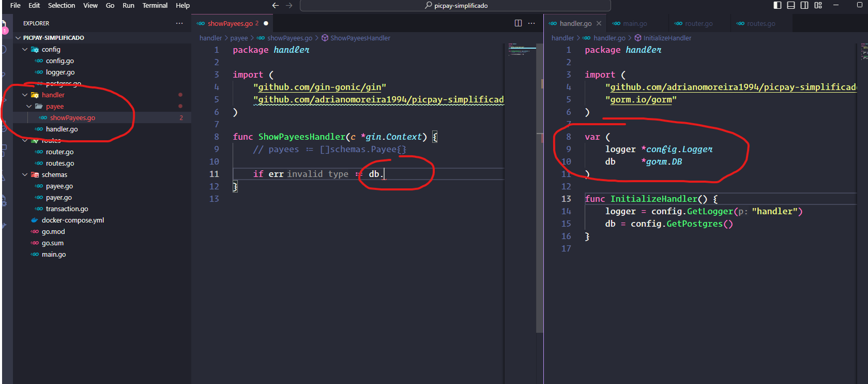Open the View menu
Image resolution: width=868 pixels, height=384 pixels.
click(x=90, y=5)
